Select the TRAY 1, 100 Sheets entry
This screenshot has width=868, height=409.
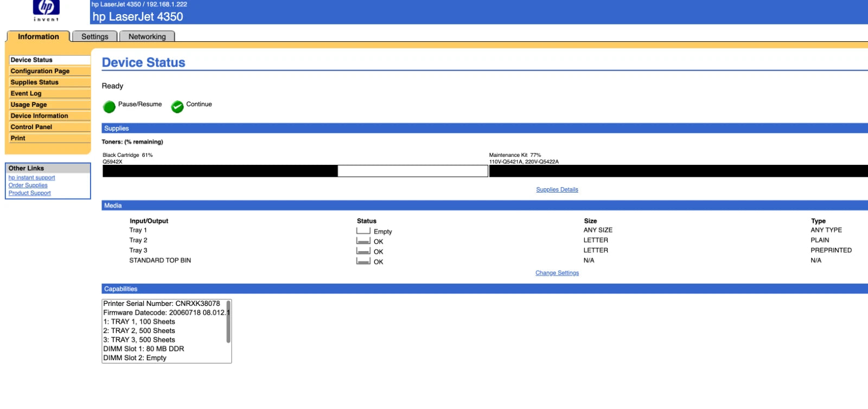pyautogui.click(x=139, y=322)
